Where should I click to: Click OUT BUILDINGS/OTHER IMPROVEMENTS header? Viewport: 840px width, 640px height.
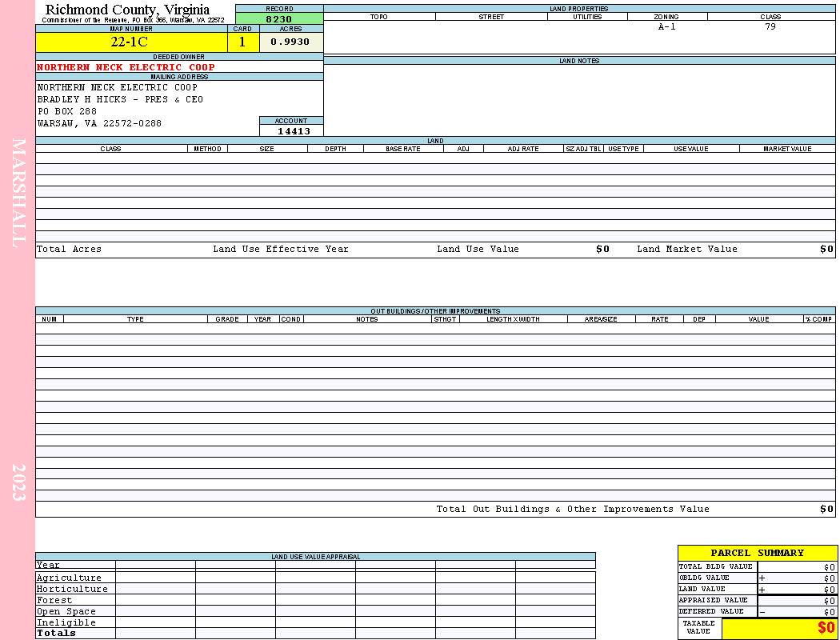pos(435,311)
